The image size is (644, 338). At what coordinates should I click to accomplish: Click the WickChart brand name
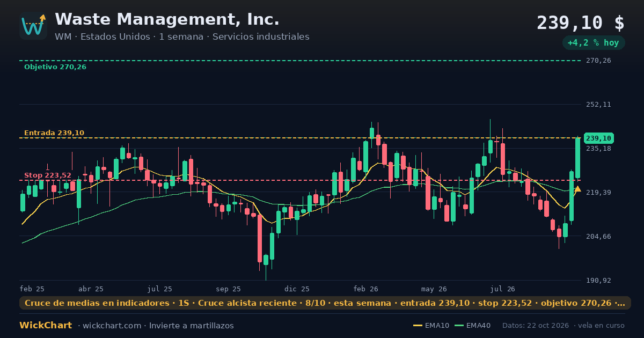pyautogui.click(x=46, y=326)
